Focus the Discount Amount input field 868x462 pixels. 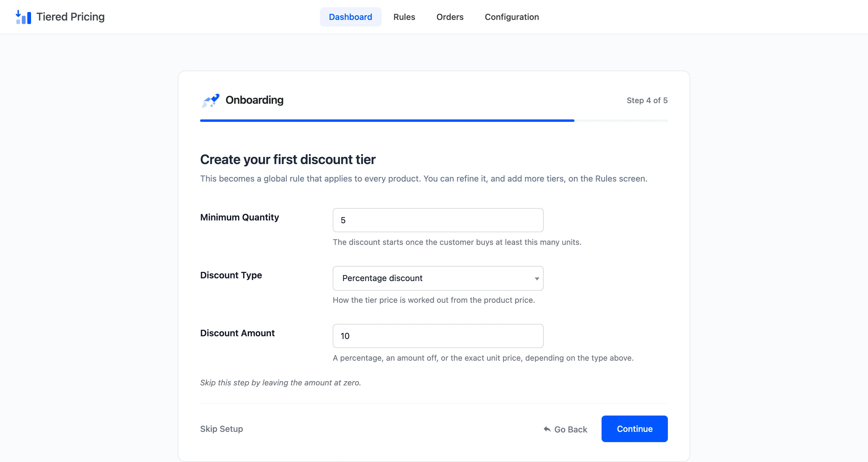point(438,336)
